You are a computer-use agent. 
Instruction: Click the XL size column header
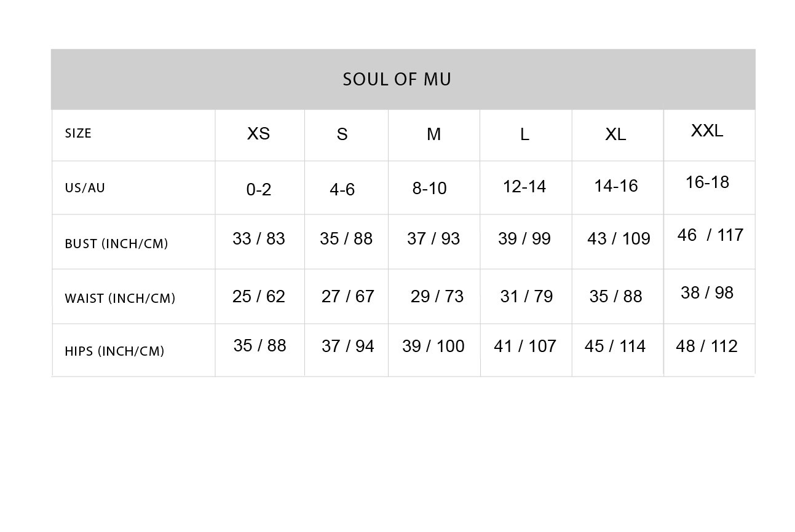(x=615, y=135)
